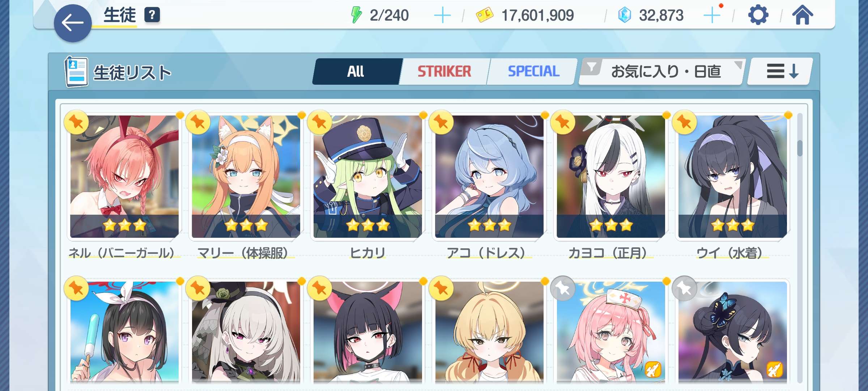Add energy with plus next to 2/240
This screenshot has width=868, height=391.
[x=442, y=16]
